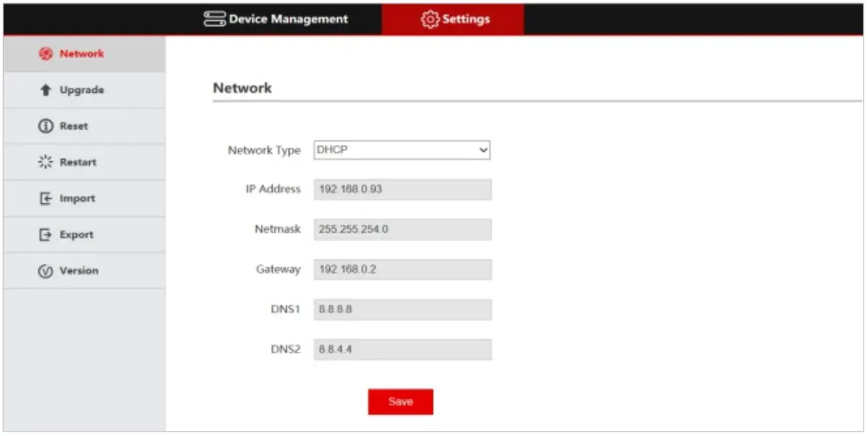Viewport: 868px width, 436px height.
Task: Open the Network Type dropdown
Action: pos(402,150)
